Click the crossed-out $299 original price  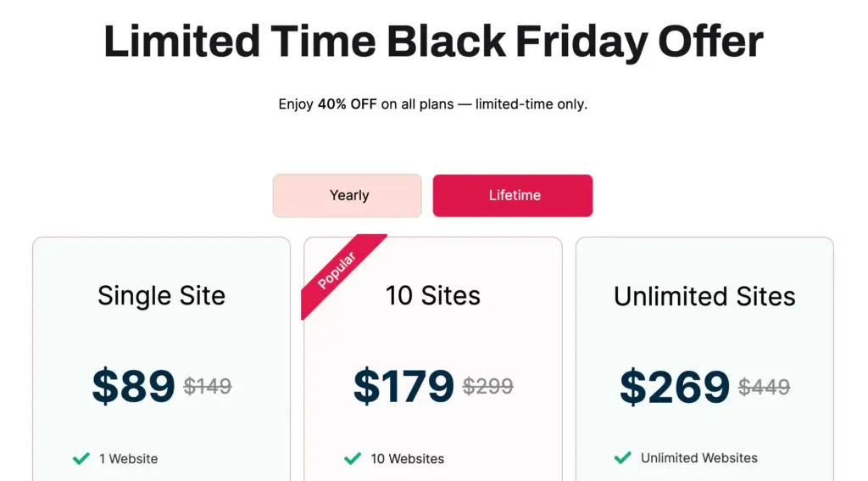pyautogui.click(x=487, y=387)
